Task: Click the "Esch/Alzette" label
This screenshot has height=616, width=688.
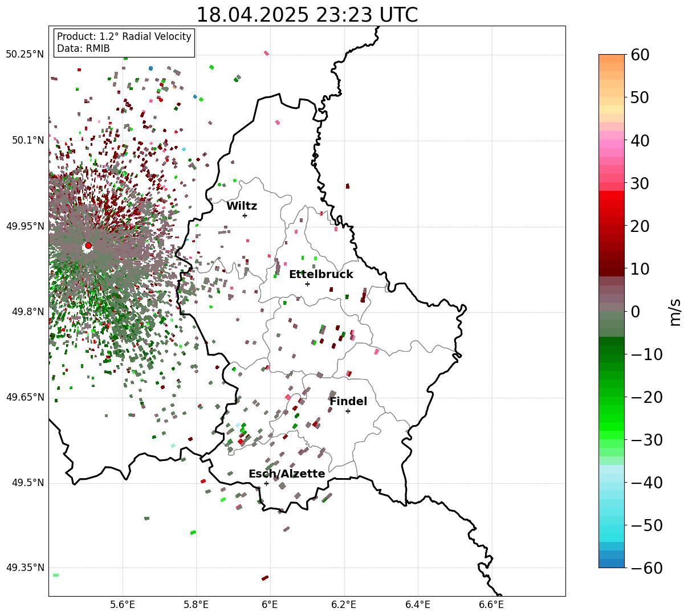Action: [287, 474]
